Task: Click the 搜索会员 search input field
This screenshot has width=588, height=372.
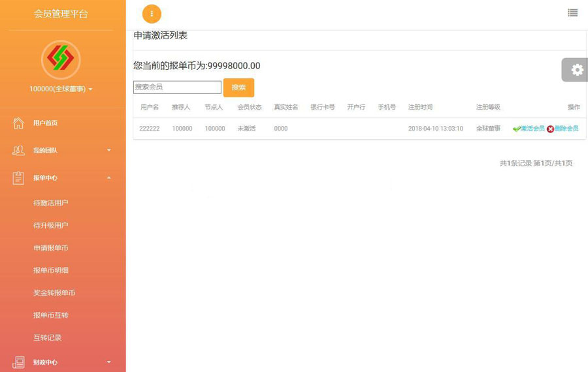Action: [177, 87]
